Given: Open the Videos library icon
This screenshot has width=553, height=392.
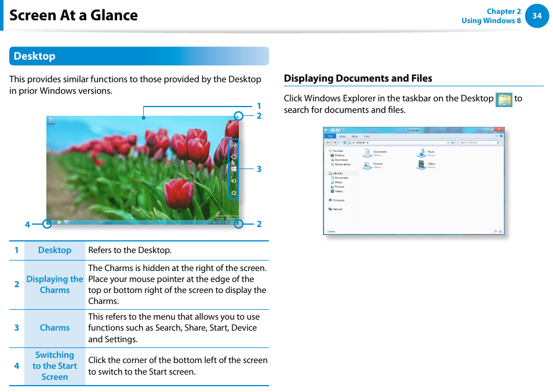Looking at the screenshot, I should click(421, 166).
